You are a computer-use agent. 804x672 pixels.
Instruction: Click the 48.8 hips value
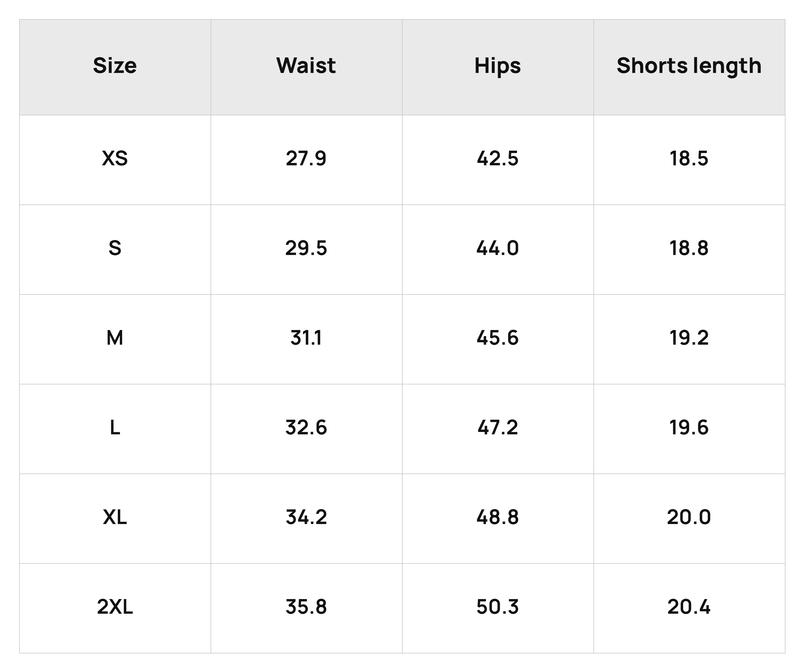point(498,517)
